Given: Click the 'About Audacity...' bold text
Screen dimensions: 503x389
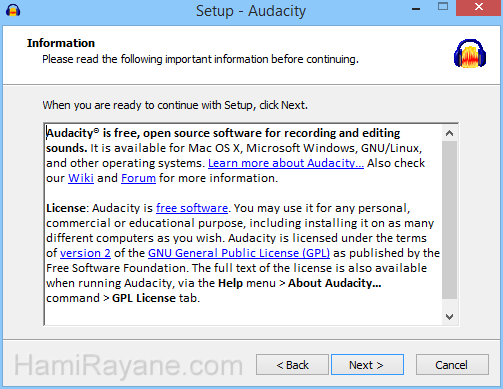Looking at the screenshot, I should (x=335, y=283).
